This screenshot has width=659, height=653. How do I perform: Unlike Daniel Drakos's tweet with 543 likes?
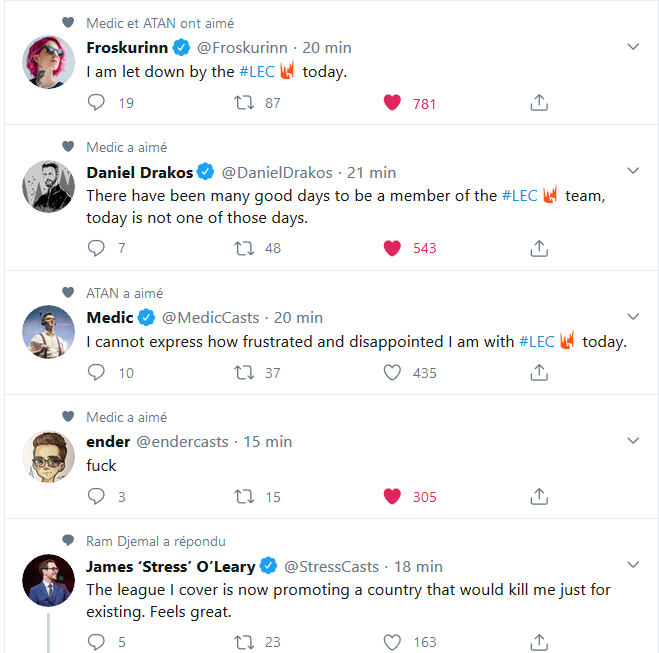point(393,247)
